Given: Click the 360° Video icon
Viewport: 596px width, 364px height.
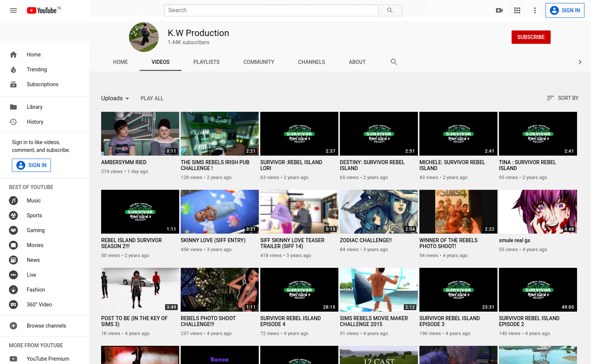Looking at the screenshot, I should (13, 305).
